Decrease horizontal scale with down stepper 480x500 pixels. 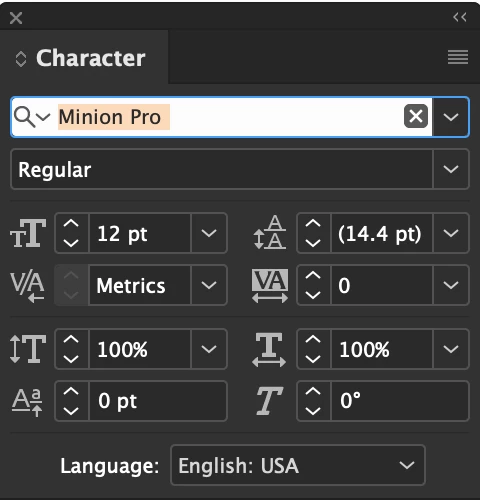point(313,359)
